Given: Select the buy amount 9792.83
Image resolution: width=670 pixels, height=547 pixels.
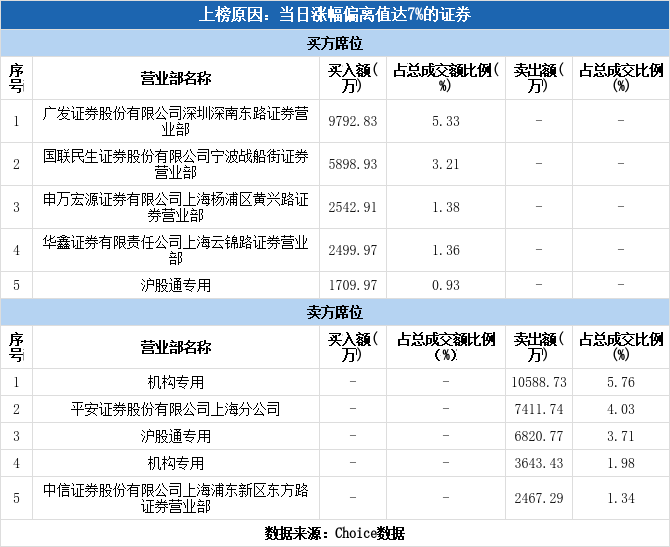Looking at the screenshot, I should (x=353, y=121).
